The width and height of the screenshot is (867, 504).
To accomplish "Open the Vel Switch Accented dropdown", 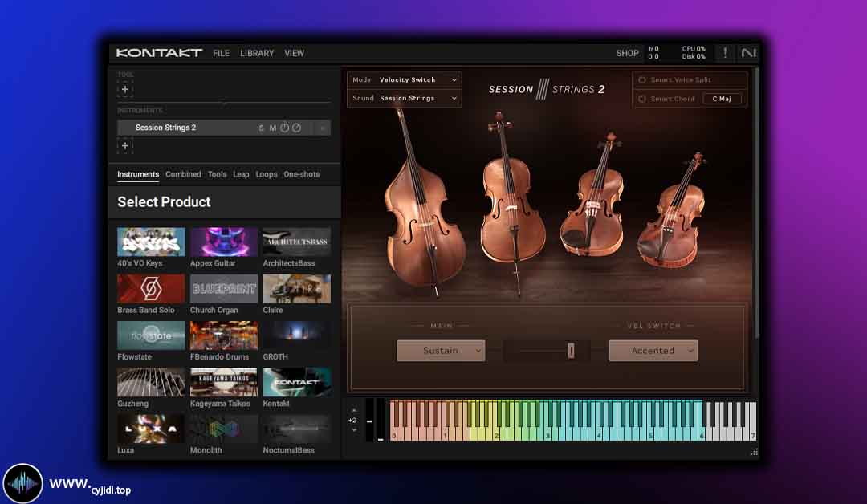I will [x=653, y=351].
